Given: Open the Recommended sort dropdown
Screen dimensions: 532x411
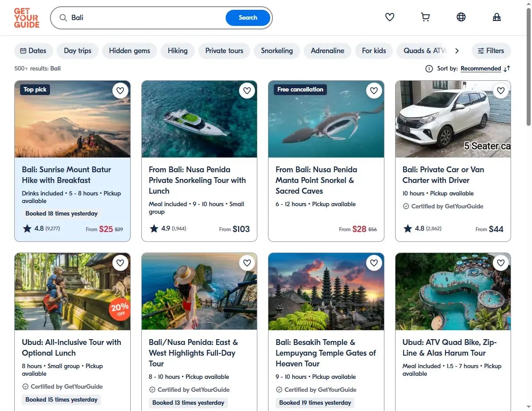Looking at the screenshot, I should point(480,69).
